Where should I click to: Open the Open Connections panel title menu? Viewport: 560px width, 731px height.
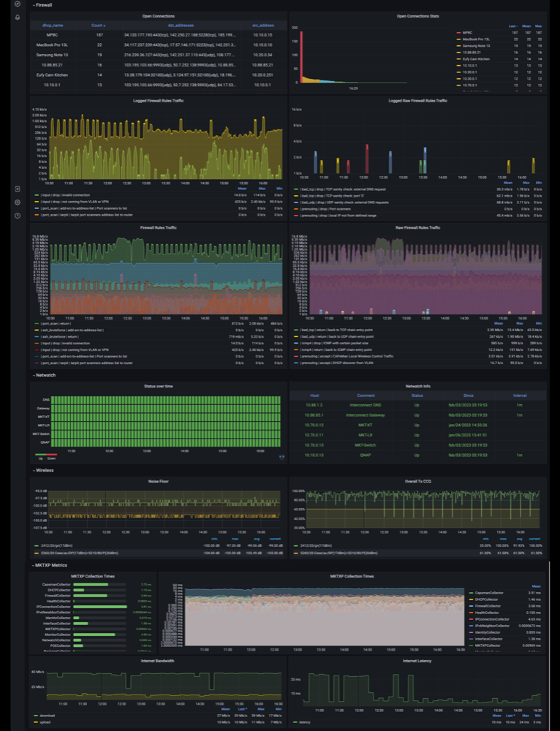158,16
